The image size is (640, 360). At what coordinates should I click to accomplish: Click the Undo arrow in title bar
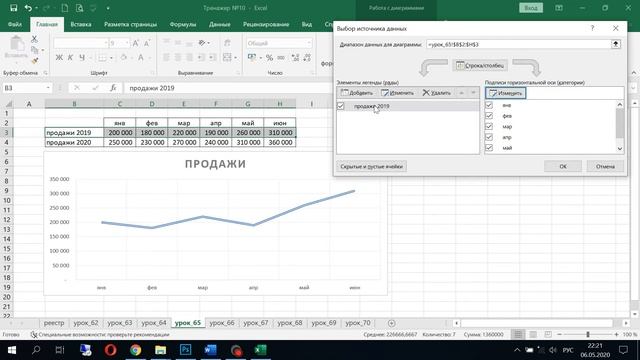pos(28,8)
